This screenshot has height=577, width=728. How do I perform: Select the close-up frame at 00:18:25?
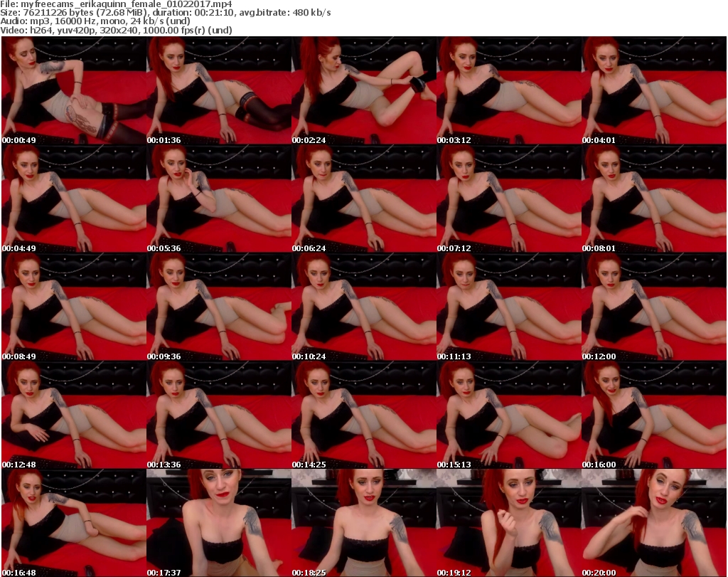(363, 523)
